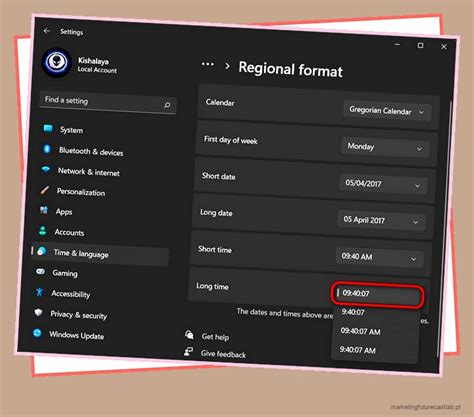Click the Local Account text
The image size is (474, 417).
97,70
